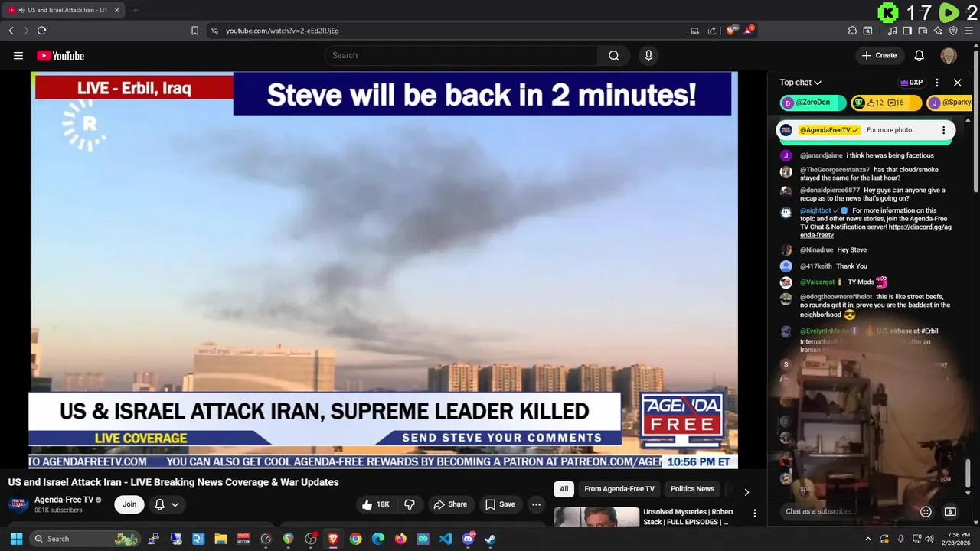Toggle the browser sidebar panel
The image size is (980, 551).
[x=907, y=31]
